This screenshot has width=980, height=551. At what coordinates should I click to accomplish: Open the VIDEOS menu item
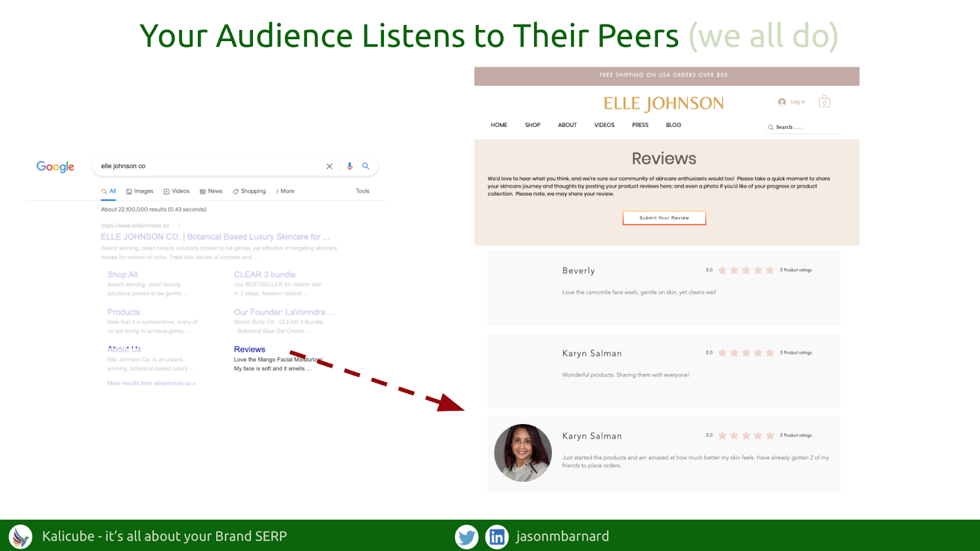pos(605,125)
